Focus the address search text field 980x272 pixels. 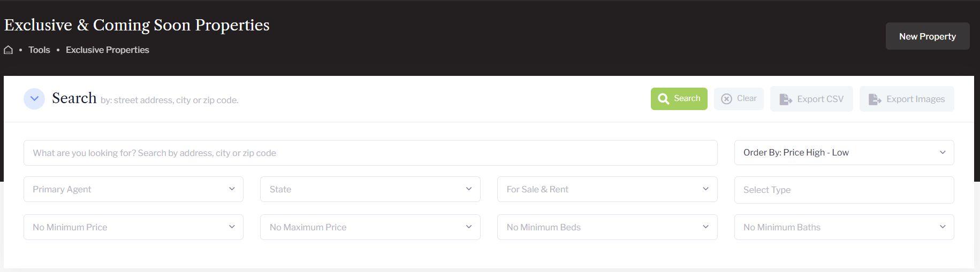click(370, 153)
